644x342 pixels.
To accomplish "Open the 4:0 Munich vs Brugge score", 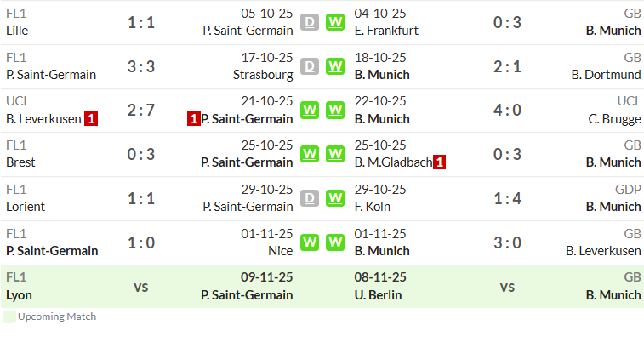I will [507, 110].
